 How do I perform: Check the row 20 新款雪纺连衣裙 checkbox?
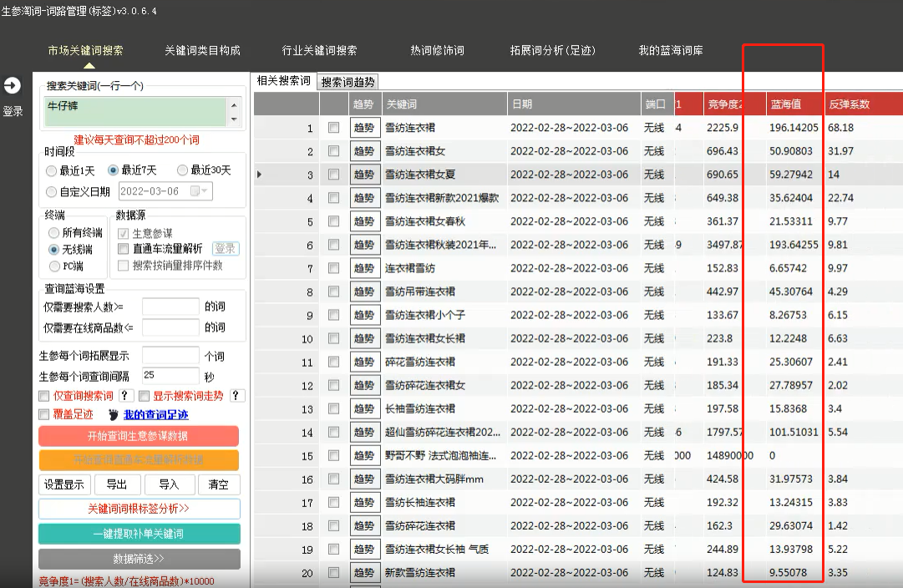point(333,572)
